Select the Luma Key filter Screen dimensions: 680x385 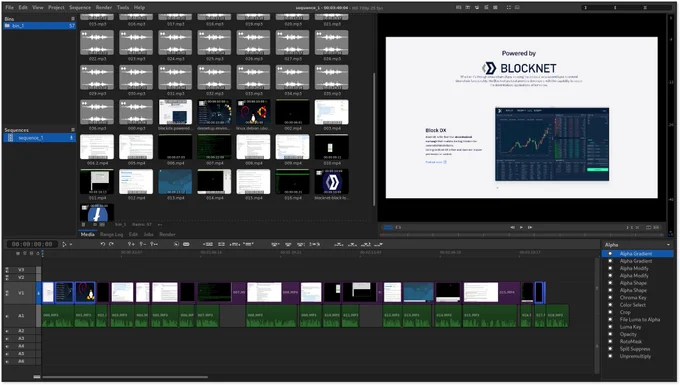[x=630, y=327]
